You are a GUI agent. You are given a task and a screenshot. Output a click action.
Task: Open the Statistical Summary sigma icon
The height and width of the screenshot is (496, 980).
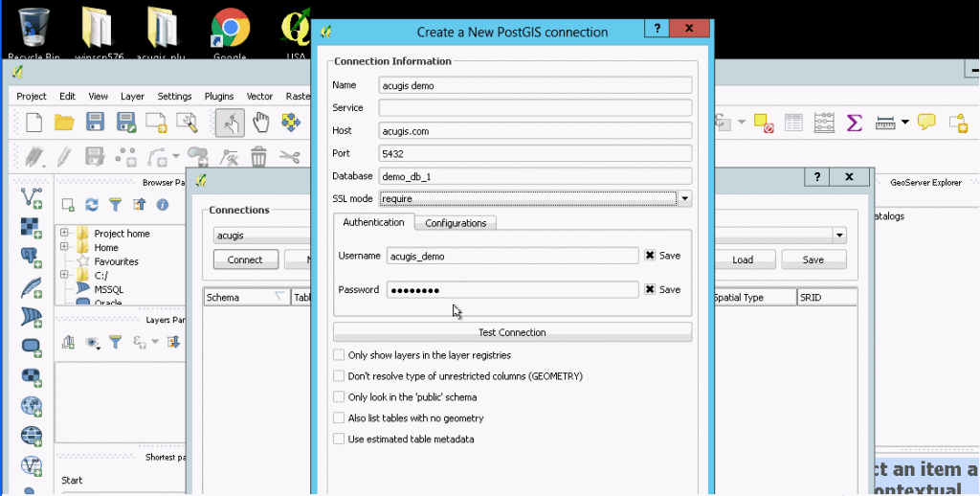(855, 122)
